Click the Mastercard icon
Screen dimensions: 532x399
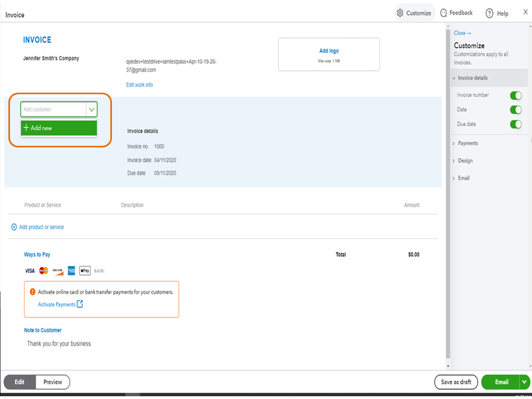[44, 270]
